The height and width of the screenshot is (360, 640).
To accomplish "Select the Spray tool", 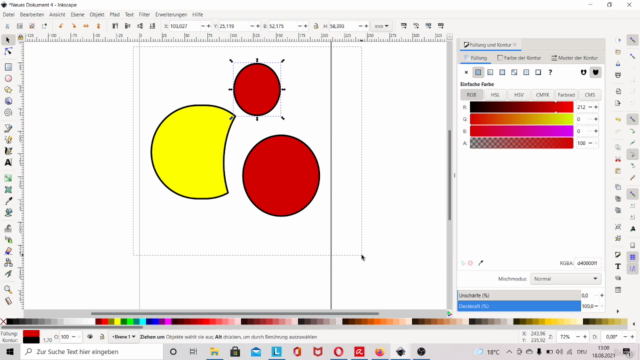I will [x=8, y=240].
